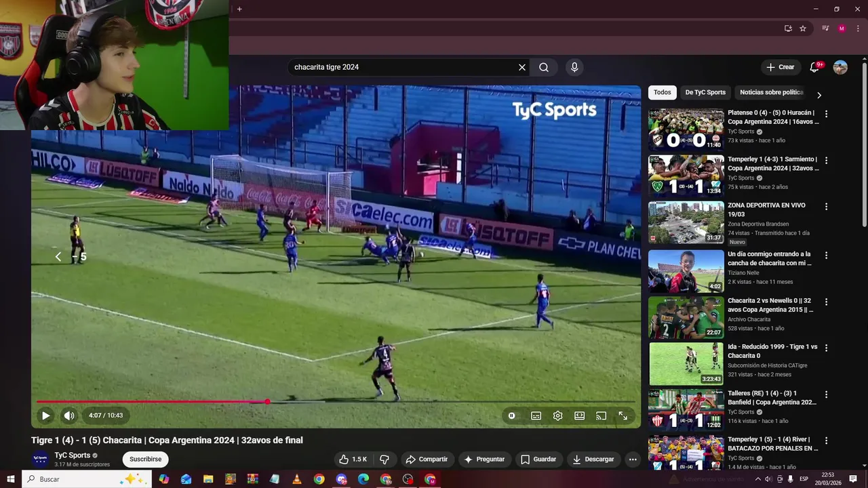The width and height of the screenshot is (868, 488).
Task: Switch to theater mode view
Action: [x=579, y=415]
